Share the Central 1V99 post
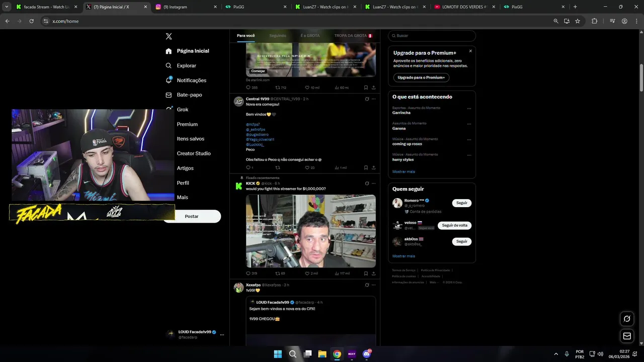 point(373,167)
